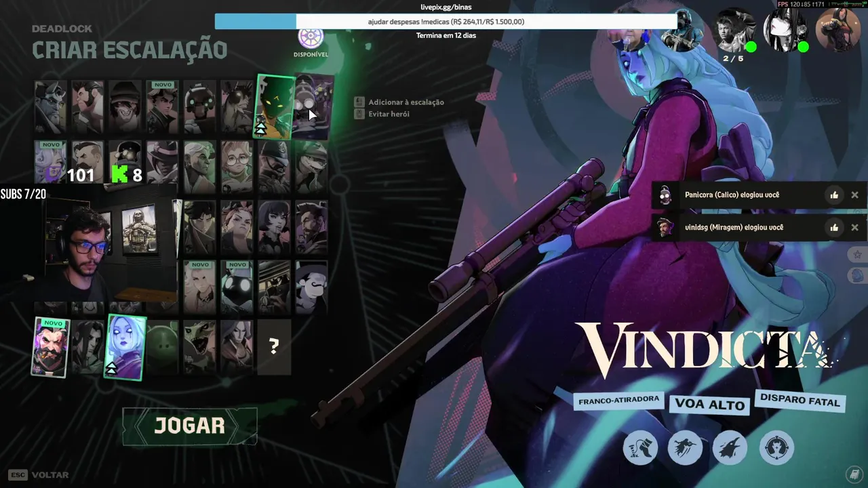Click the star icon on the right edge

858,255
